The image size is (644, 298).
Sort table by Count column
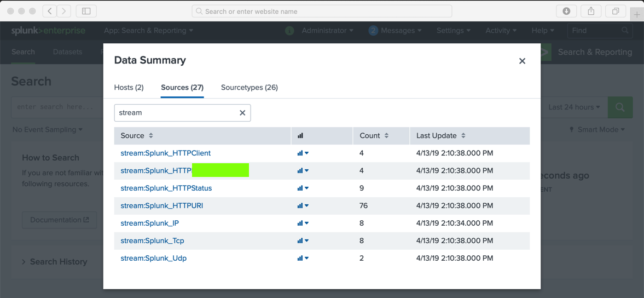374,136
